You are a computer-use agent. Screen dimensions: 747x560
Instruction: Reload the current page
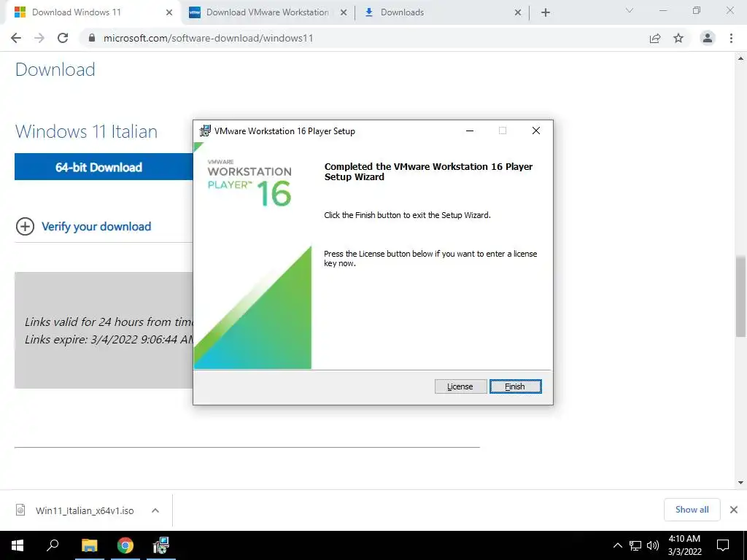(x=63, y=38)
